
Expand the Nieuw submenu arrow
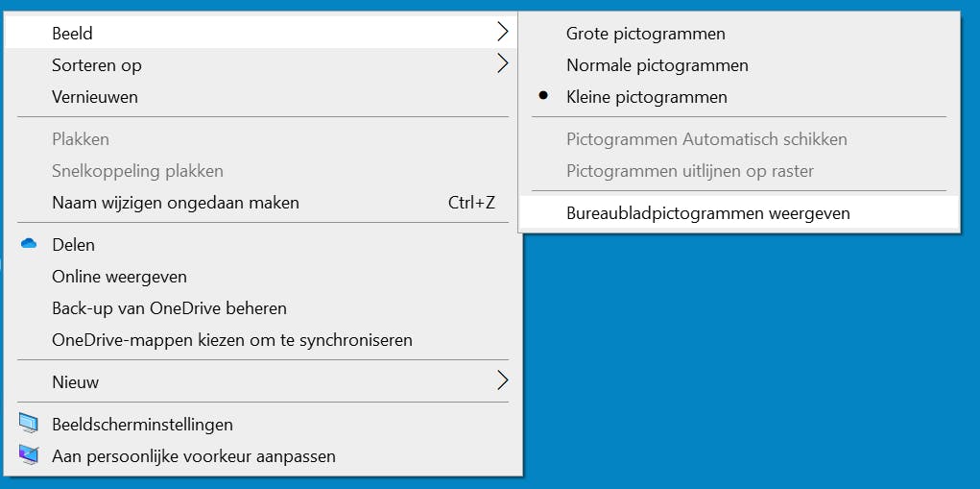502,381
